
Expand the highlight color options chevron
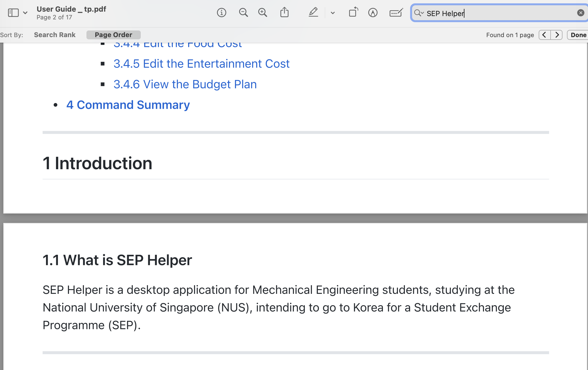tap(333, 13)
